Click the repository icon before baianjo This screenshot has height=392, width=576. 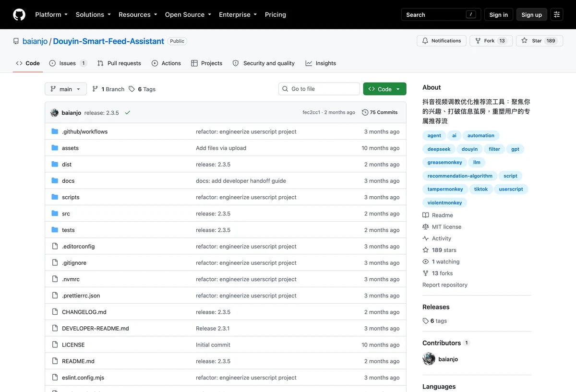tap(16, 41)
